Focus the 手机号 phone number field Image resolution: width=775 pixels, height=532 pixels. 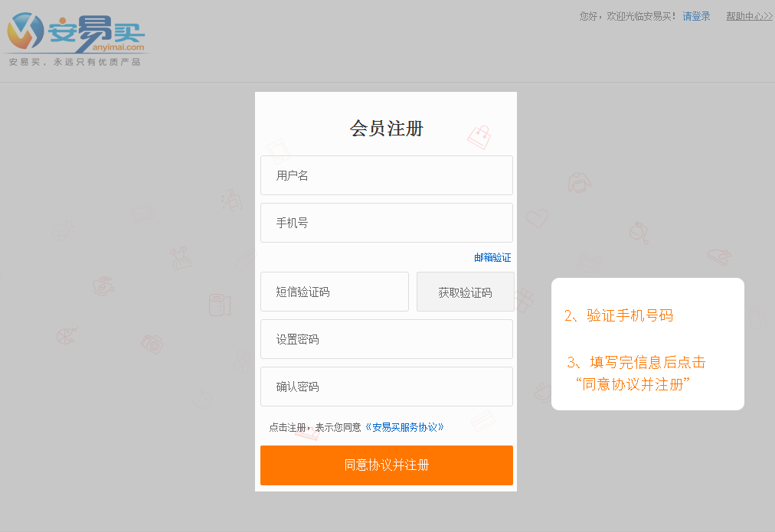(x=387, y=223)
